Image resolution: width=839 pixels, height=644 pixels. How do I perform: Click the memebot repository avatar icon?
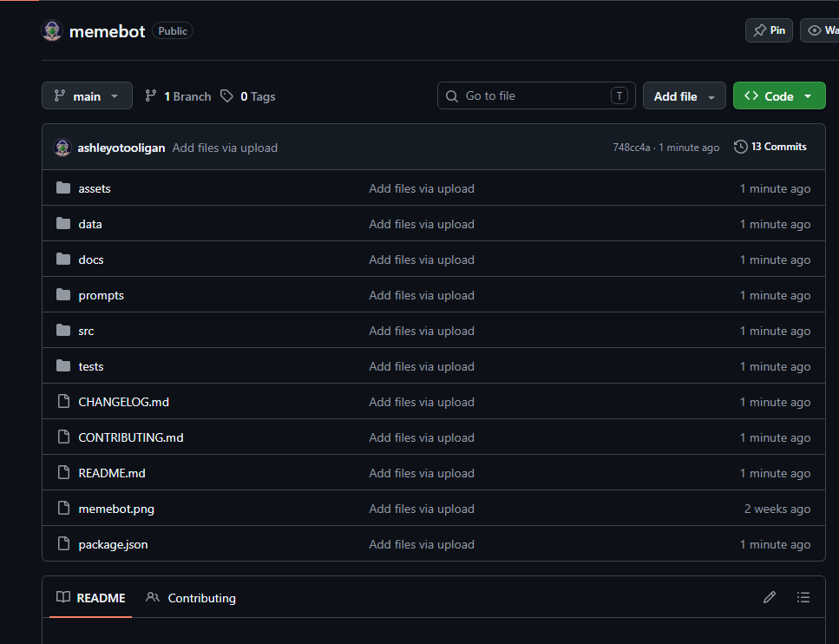[52, 31]
